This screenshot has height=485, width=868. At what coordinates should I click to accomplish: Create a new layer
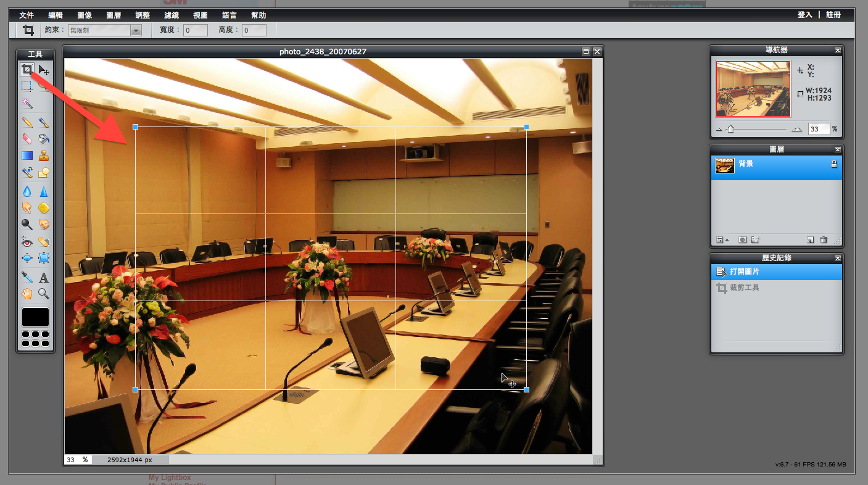pos(811,239)
